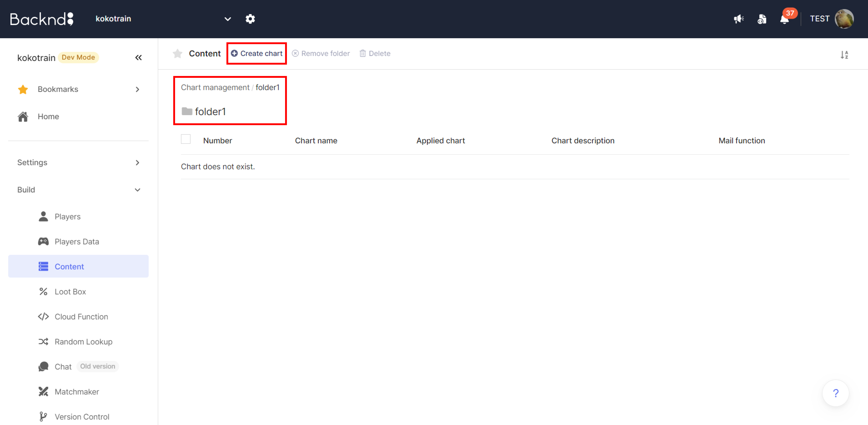Open the TEST user profile avatar
868x425 pixels.
pyautogui.click(x=844, y=19)
